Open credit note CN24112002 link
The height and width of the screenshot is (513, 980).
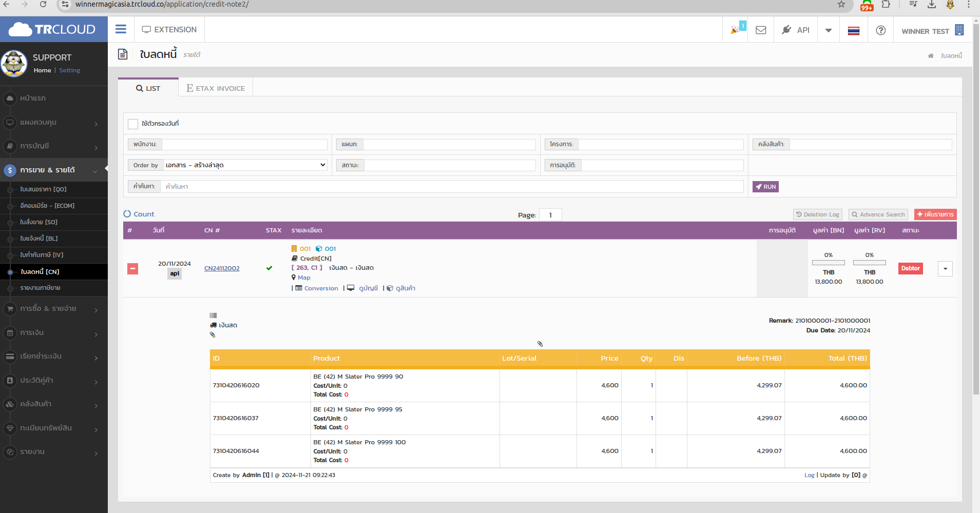[x=222, y=268]
